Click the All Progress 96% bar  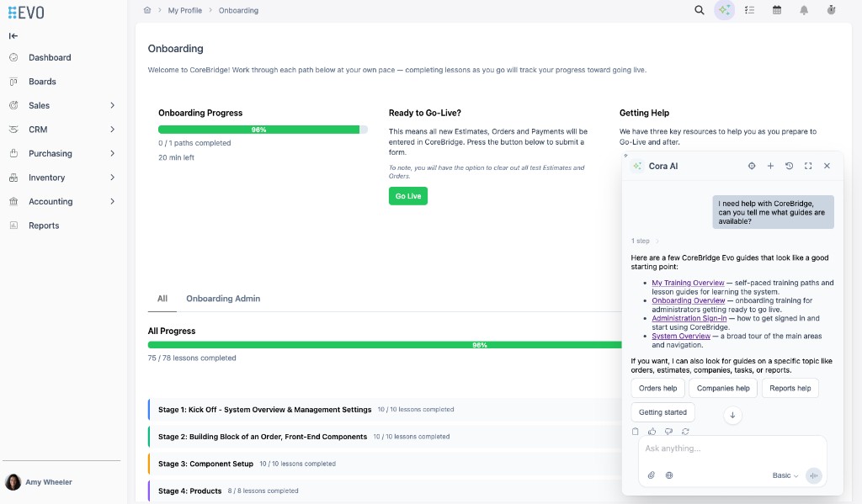tap(384, 345)
